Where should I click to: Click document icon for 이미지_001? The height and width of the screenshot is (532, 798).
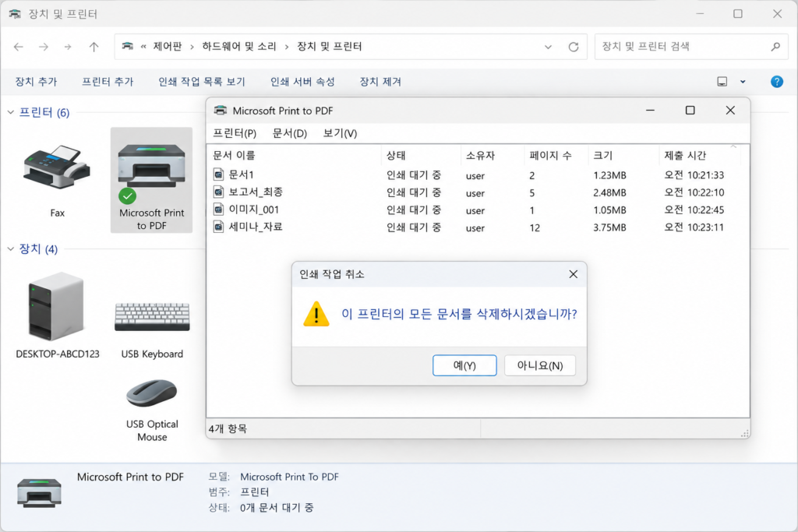click(218, 209)
